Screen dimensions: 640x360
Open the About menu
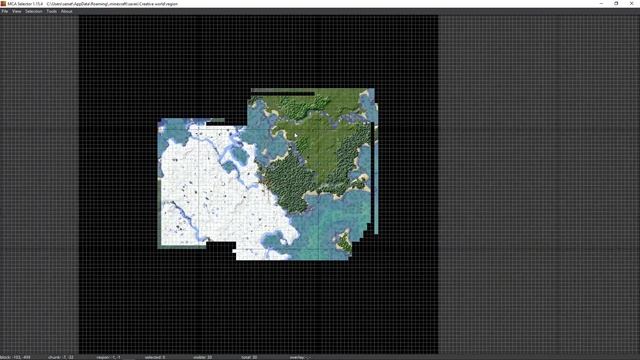67,11
